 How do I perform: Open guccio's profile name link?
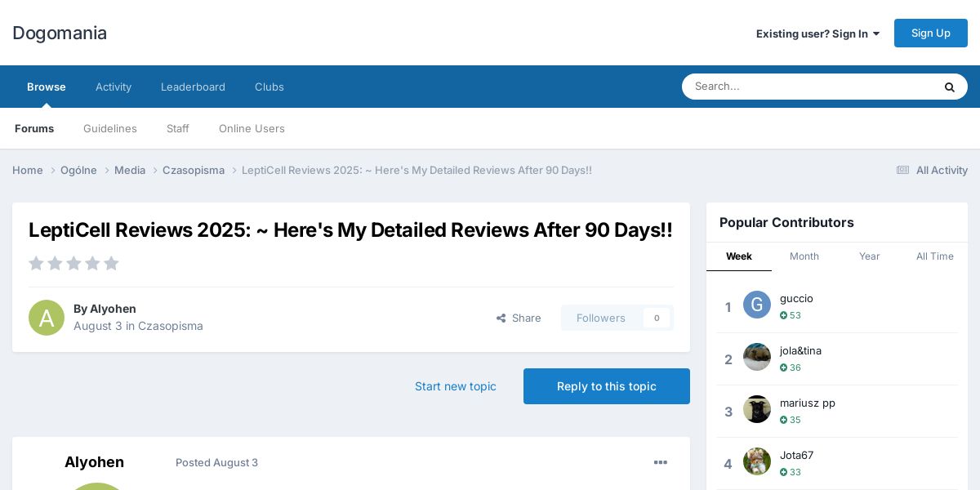[x=796, y=298]
